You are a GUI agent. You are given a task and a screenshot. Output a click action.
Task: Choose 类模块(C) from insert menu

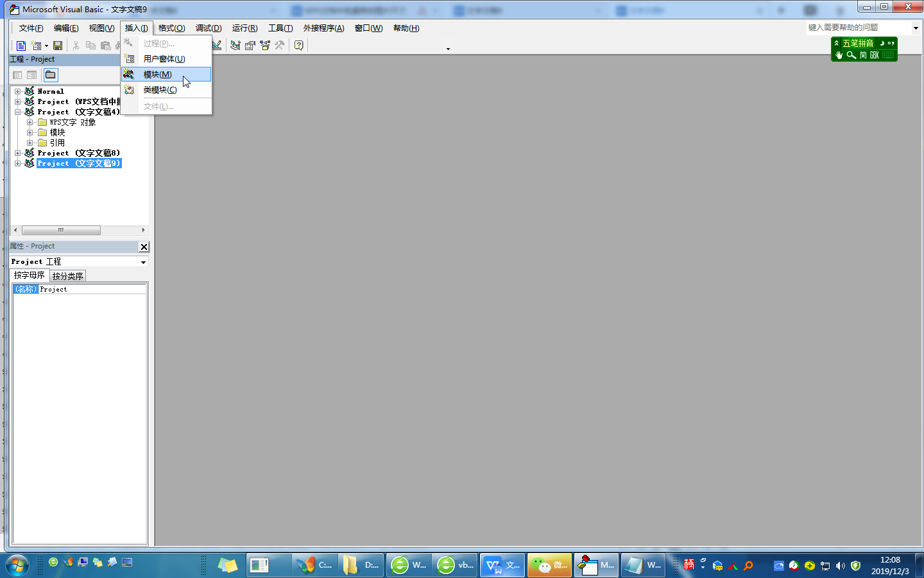166,90
